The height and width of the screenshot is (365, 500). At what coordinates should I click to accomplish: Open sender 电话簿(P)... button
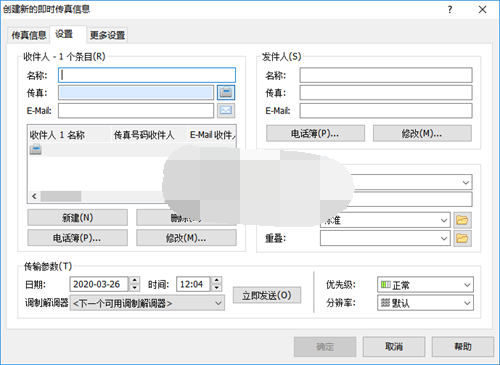click(x=315, y=133)
